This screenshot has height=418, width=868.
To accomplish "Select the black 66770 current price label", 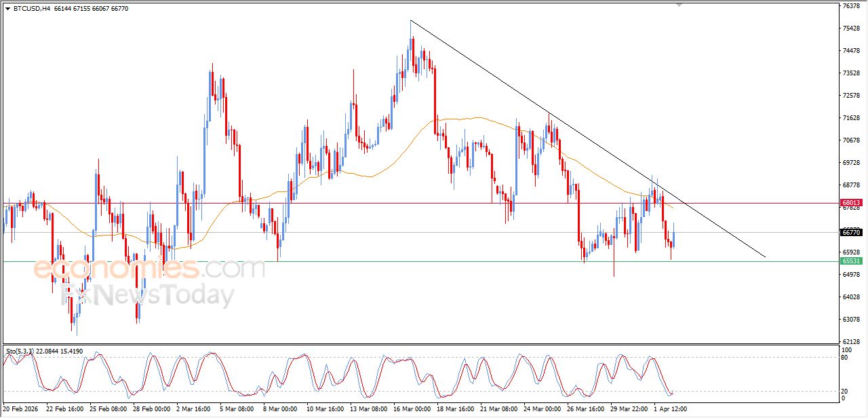I will 851,232.
